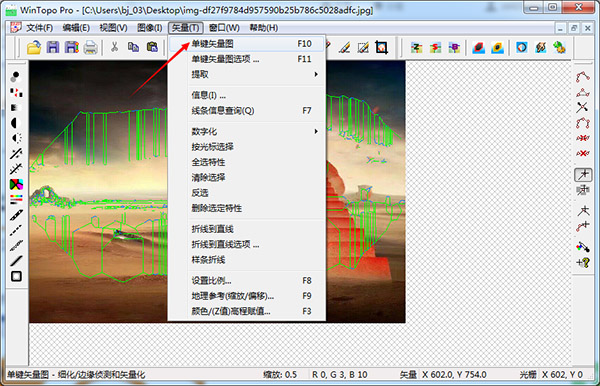
Task: Click the blue square with white circle icon
Action: (522, 47)
